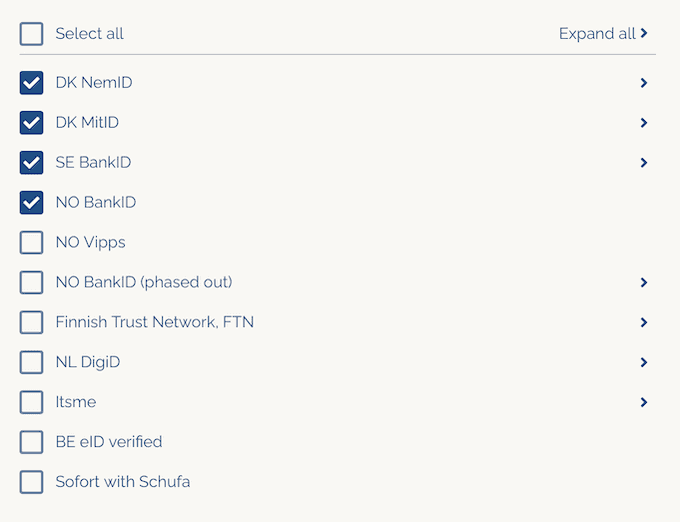Expand the SE BankID row chevron
The height and width of the screenshot is (522, 680).
click(x=644, y=163)
